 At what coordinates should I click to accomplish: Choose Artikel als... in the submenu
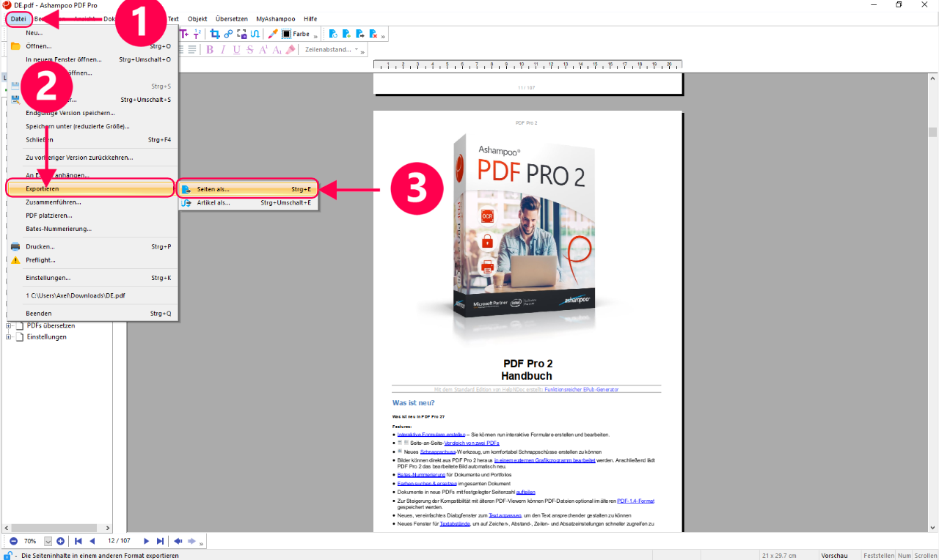point(248,202)
